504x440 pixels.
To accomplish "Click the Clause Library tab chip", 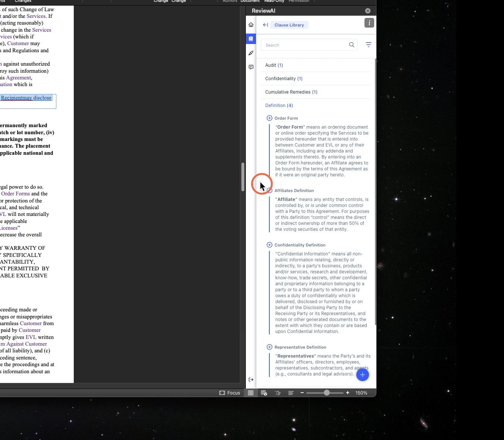I will click(289, 25).
